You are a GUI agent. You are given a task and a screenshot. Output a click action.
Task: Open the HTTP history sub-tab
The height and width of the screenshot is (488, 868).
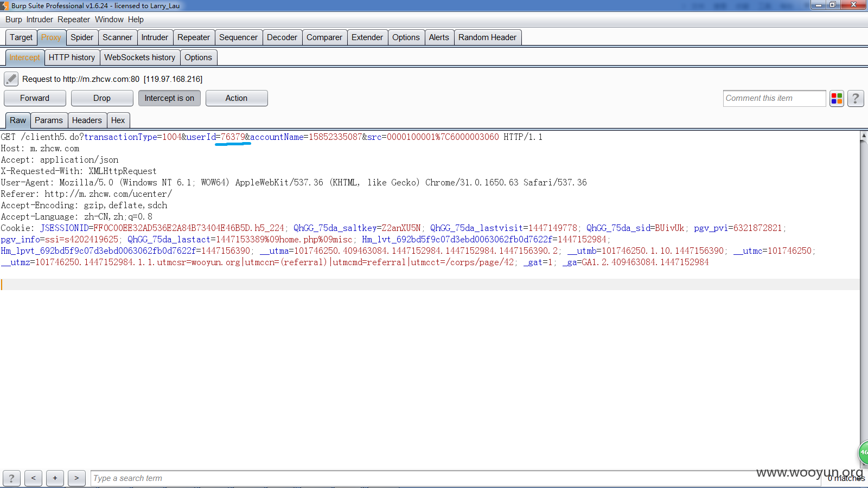[x=72, y=57]
